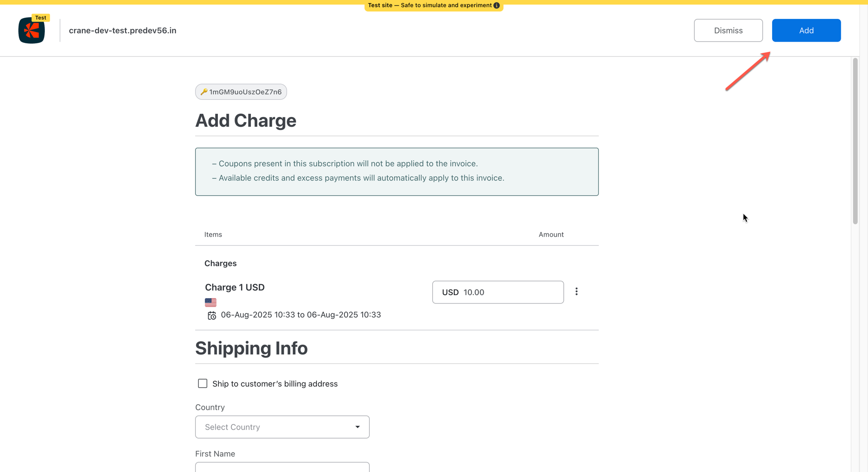868x472 pixels.
Task: Click the US flag icon under Charge 1 USD
Action: tap(211, 302)
